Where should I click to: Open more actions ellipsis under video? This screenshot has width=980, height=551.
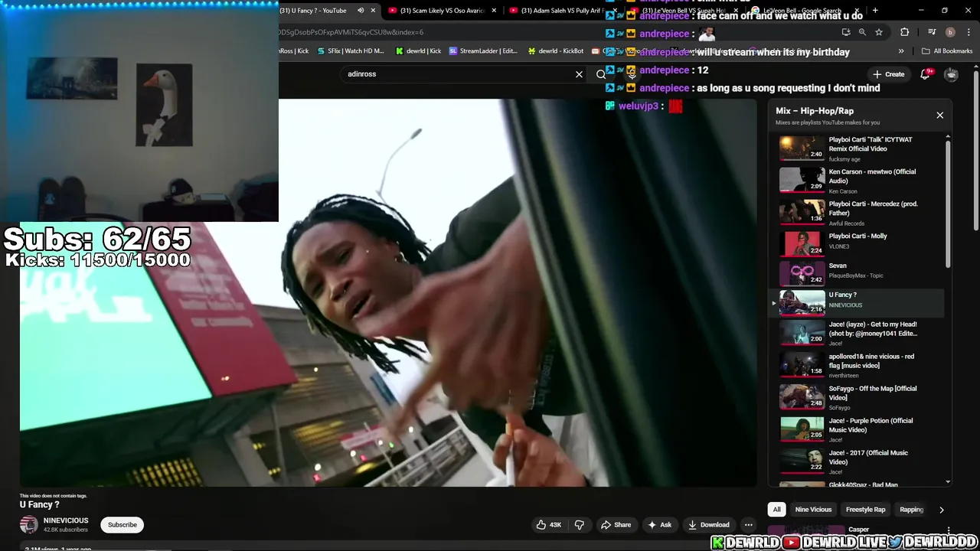[x=749, y=524]
